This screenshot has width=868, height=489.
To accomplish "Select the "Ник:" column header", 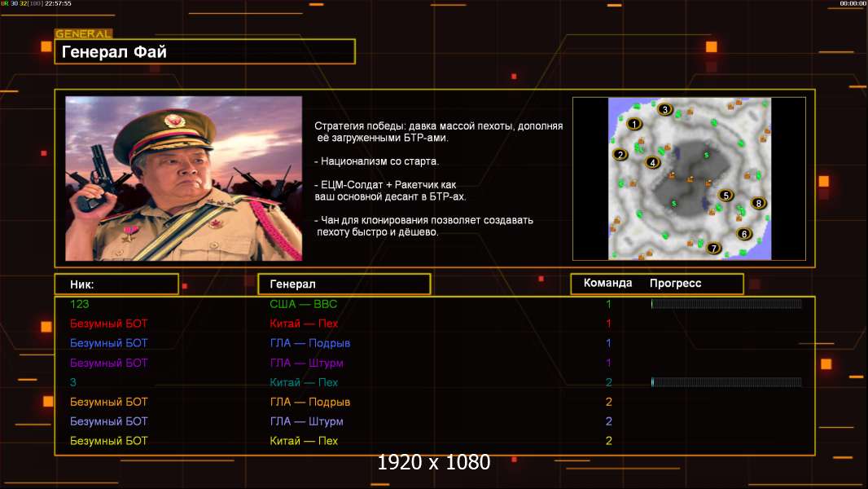I will pos(116,284).
